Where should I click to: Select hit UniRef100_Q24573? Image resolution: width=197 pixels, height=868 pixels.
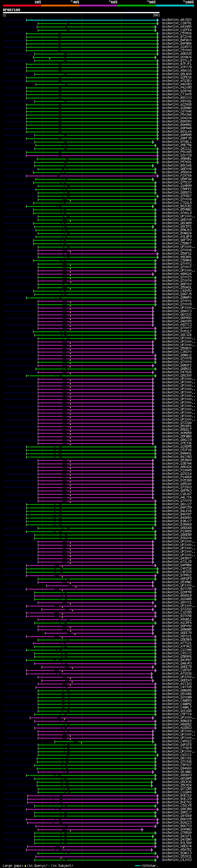click(x=177, y=47)
